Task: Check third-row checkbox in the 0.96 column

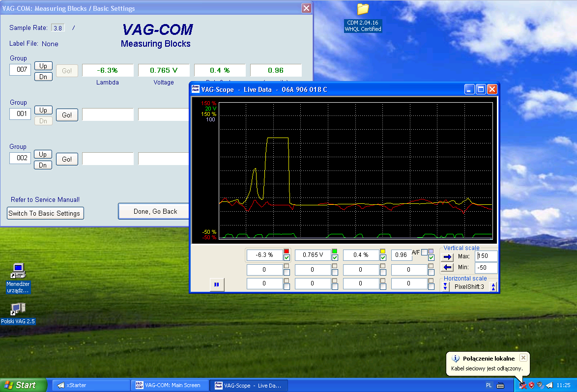Action: [x=432, y=286]
